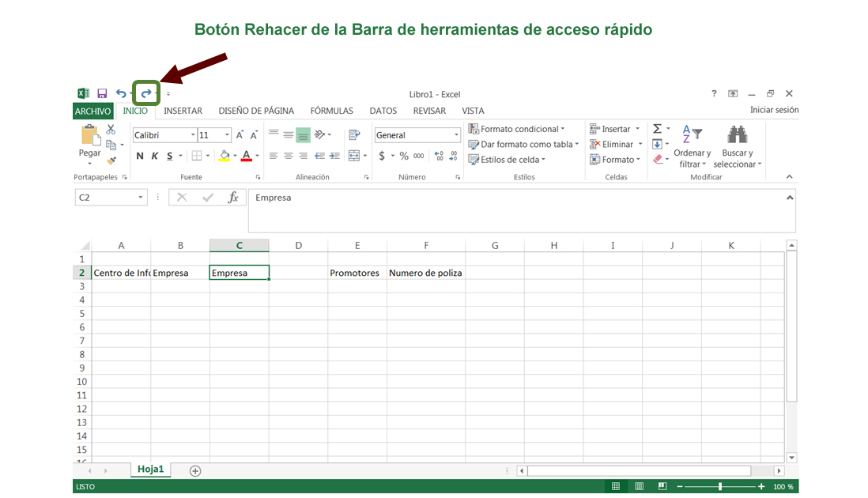
Task: Click the Undo arrow icon
Action: 121,93
